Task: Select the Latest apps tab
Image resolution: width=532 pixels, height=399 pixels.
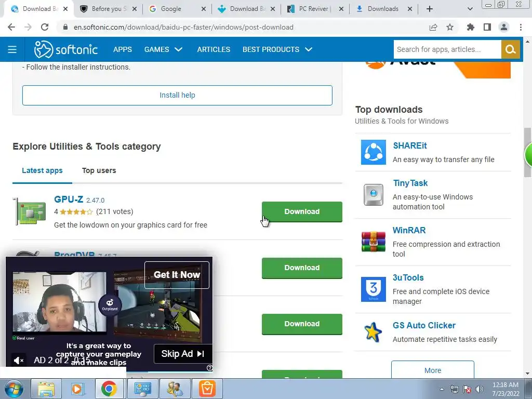Action: 42,170
